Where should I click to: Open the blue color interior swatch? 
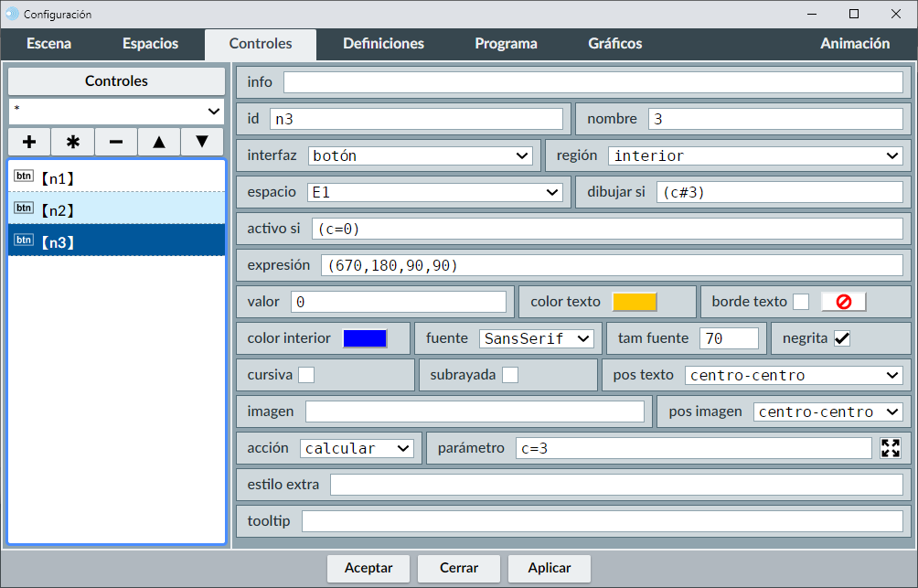365,338
